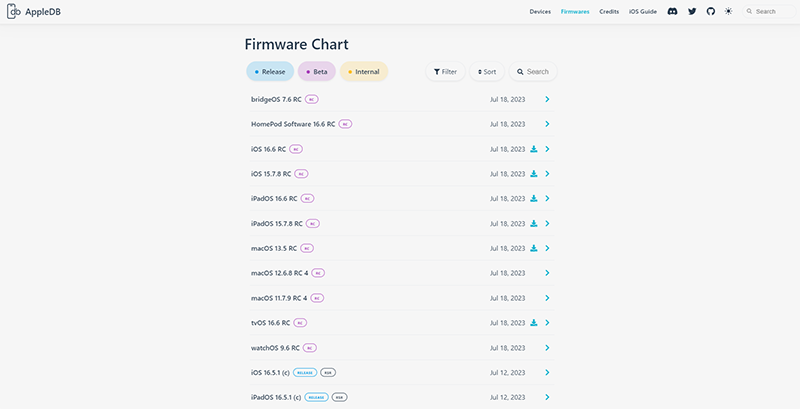Click Jul 12, 2023 date on iOS 16.5.1 (c)
This screenshot has height=409, width=800.
[x=508, y=373]
